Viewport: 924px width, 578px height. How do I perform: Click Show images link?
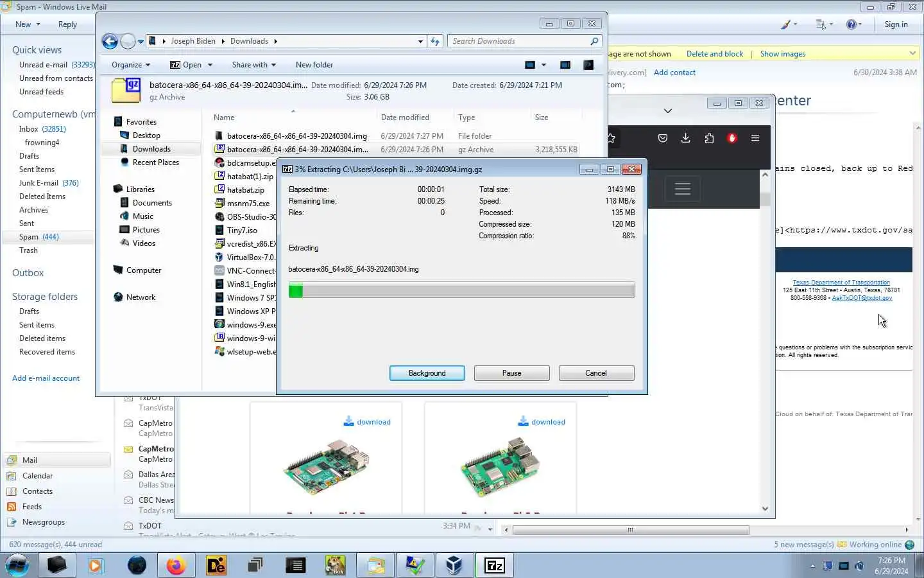[782, 54]
